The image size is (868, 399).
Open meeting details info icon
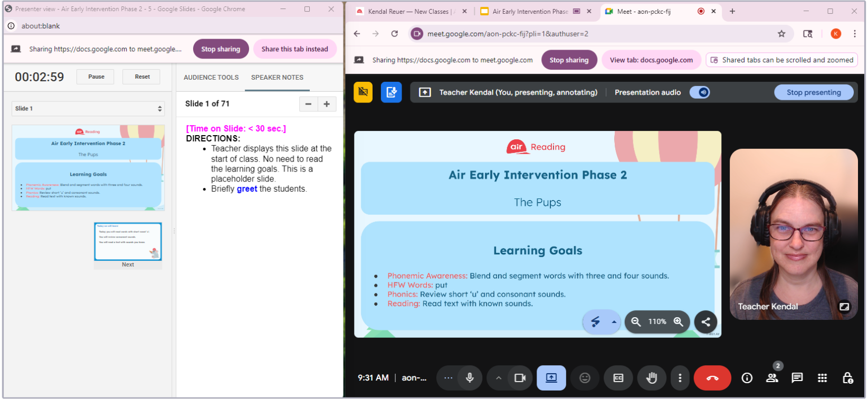pos(747,378)
